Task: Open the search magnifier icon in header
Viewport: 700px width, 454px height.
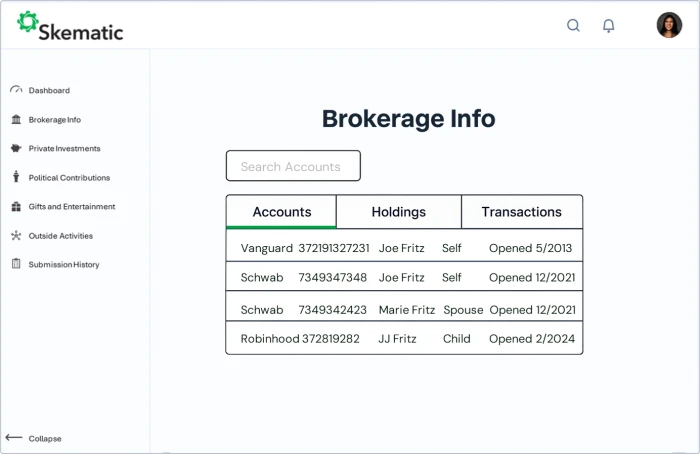Action: [x=574, y=25]
